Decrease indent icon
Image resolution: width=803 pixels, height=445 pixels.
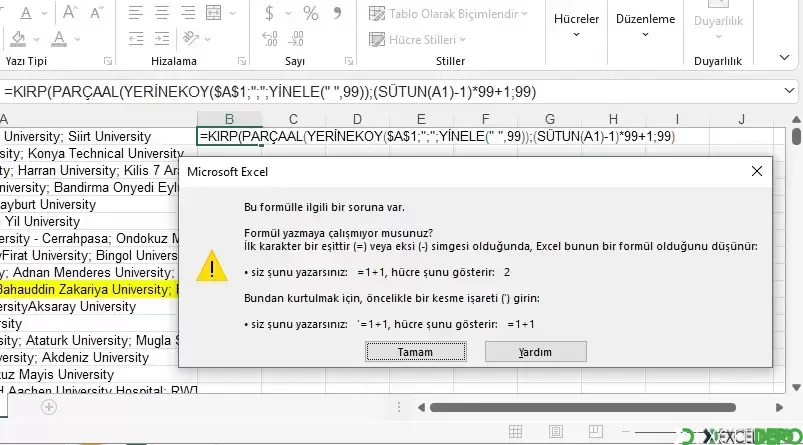[136, 39]
